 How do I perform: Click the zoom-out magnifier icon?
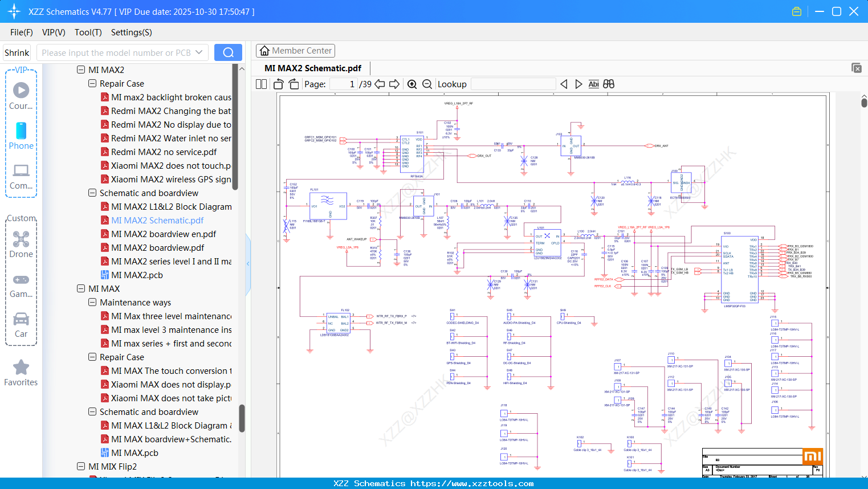(x=426, y=84)
